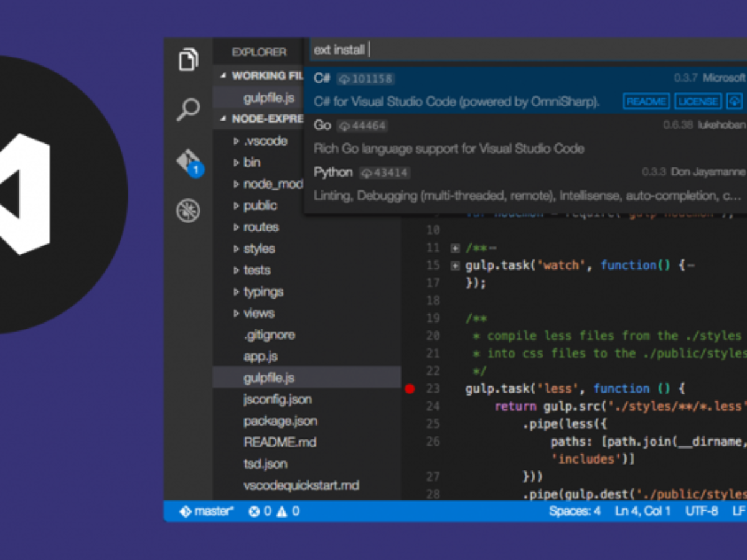Open jsconfig.json file
The image size is (747, 560).
pos(278,399)
